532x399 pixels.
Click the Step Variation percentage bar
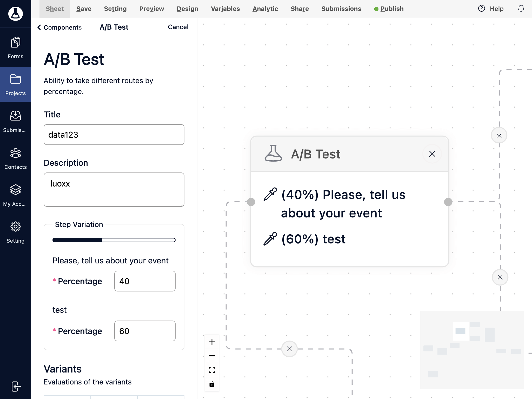point(114,240)
